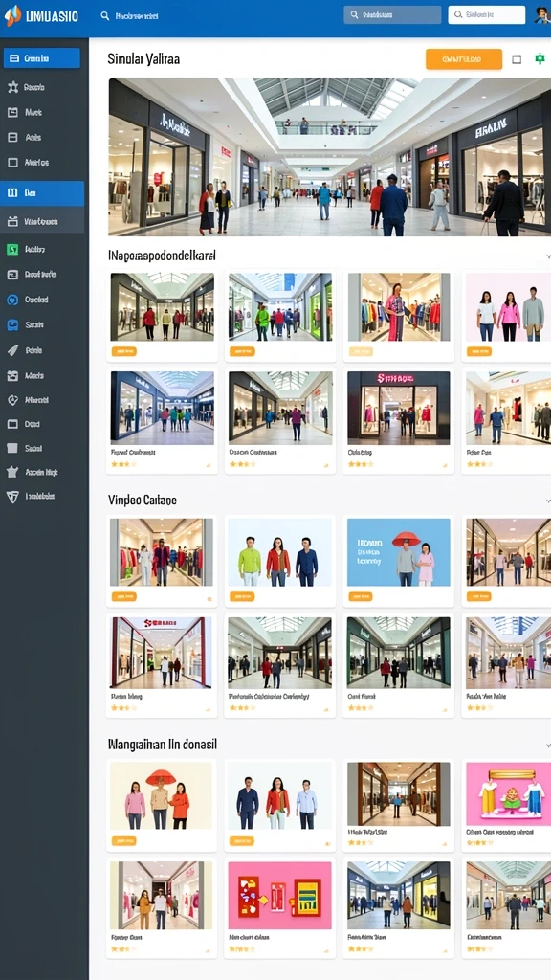Select the paper plane icon in the sidebar
This screenshot has height=980, width=551.
12,350
